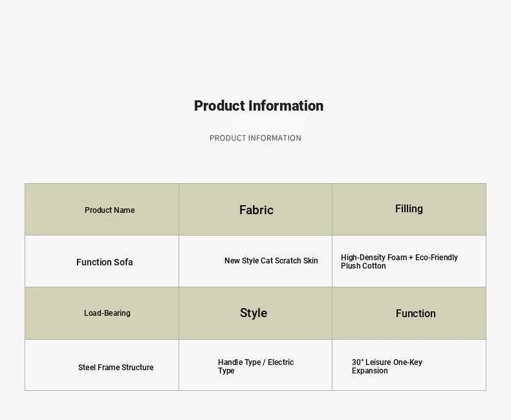Select the Style header cell
Screen dimensions: 511x420
coord(255,313)
